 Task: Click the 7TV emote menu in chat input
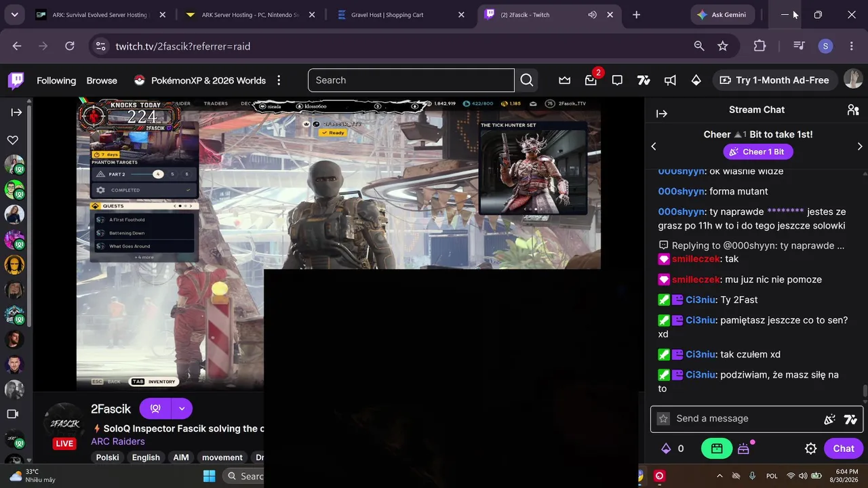click(850, 419)
